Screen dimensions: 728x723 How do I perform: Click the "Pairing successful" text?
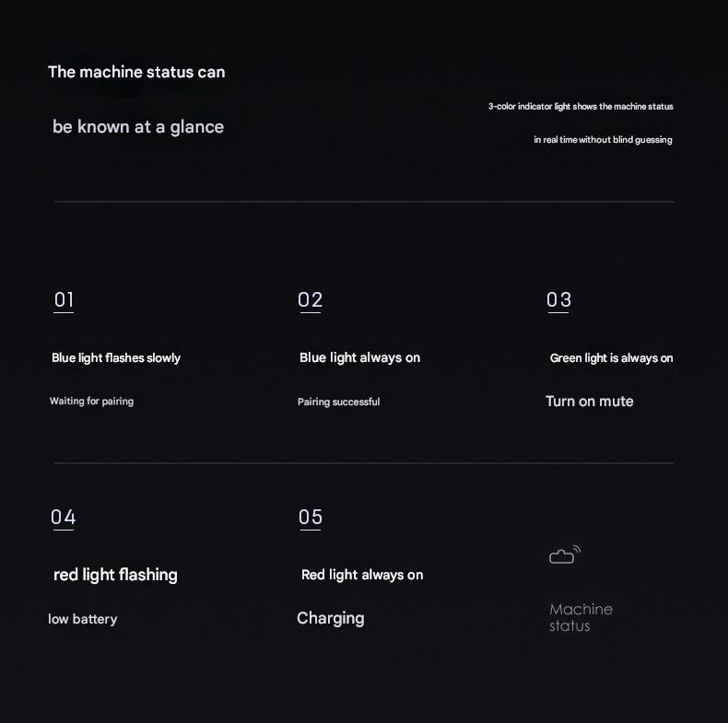pyautogui.click(x=338, y=402)
